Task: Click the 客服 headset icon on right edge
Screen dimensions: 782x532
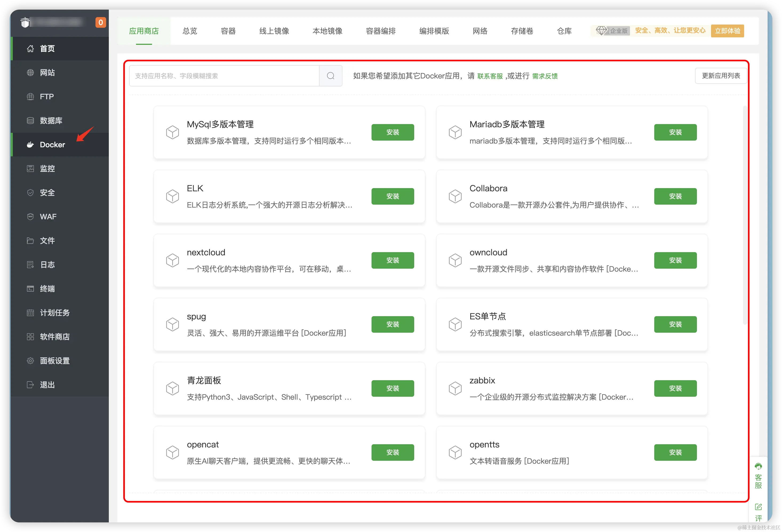Action: (x=758, y=466)
